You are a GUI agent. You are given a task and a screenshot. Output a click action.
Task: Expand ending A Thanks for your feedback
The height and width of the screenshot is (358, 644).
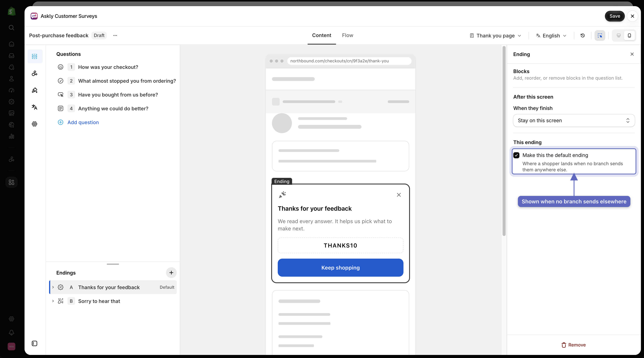coord(53,287)
